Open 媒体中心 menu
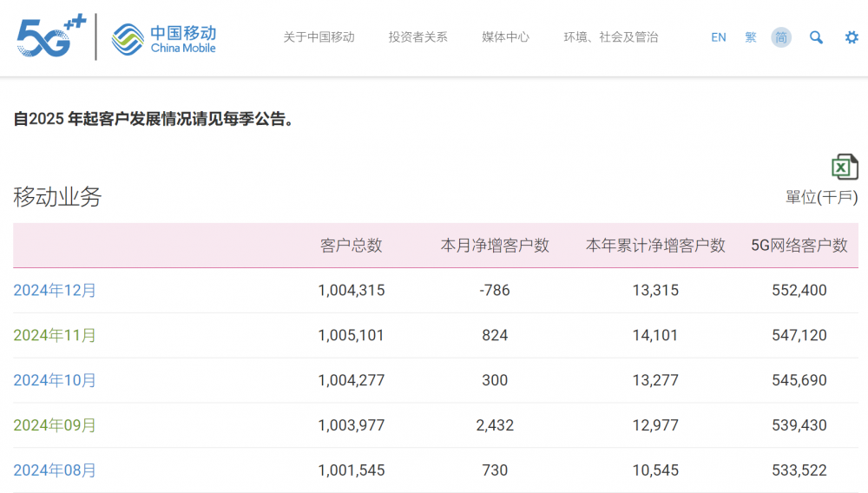 coord(505,37)
